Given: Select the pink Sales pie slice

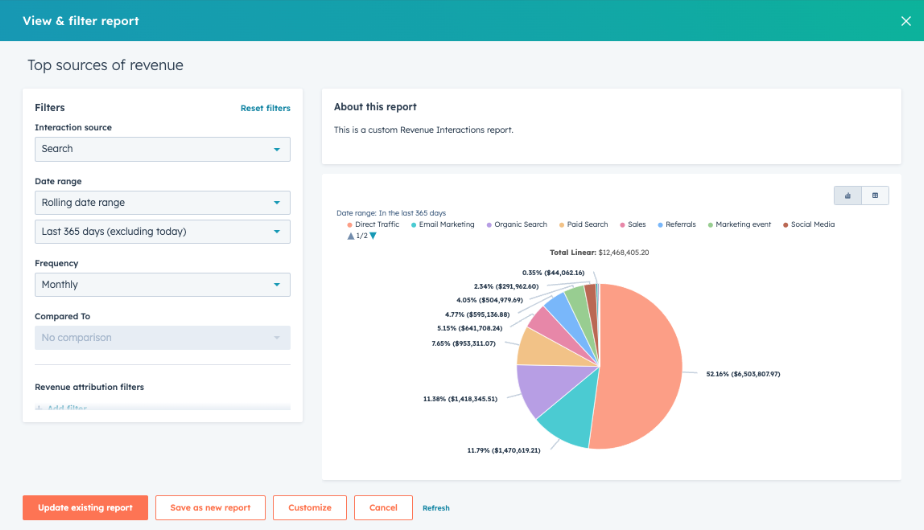Looking at the screenshot, I should (554, 329).
